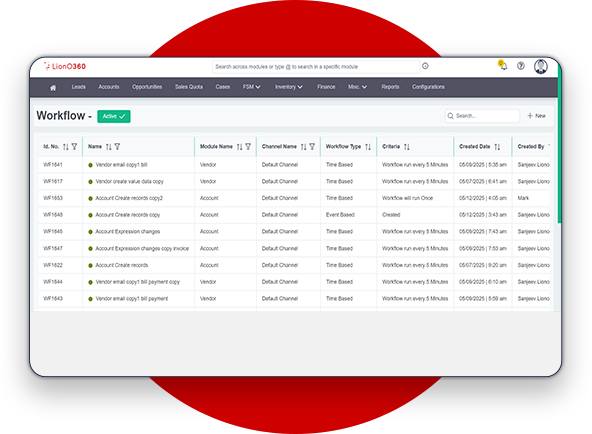Open the Configurations module
Viewport: 592px width, 434px height.
[428, 87]
